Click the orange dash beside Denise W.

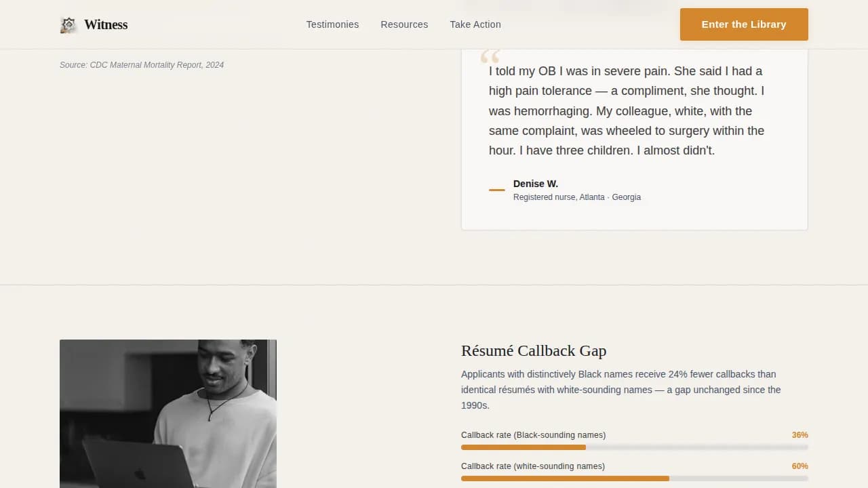[497, 190]
